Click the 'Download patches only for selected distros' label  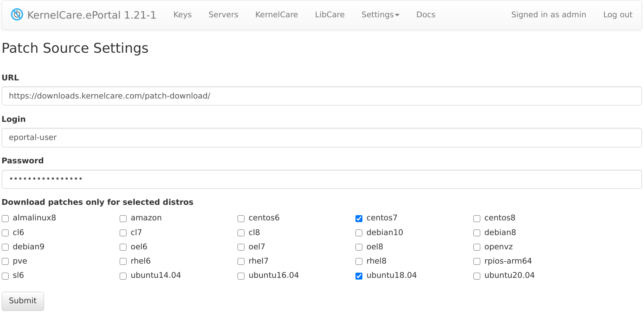click(98, 202)
